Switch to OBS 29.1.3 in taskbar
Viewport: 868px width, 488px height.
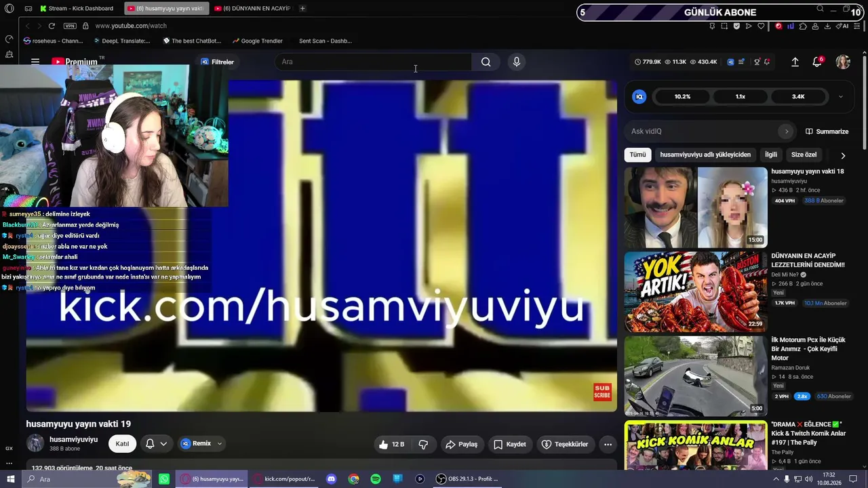(x=467, y=479)
